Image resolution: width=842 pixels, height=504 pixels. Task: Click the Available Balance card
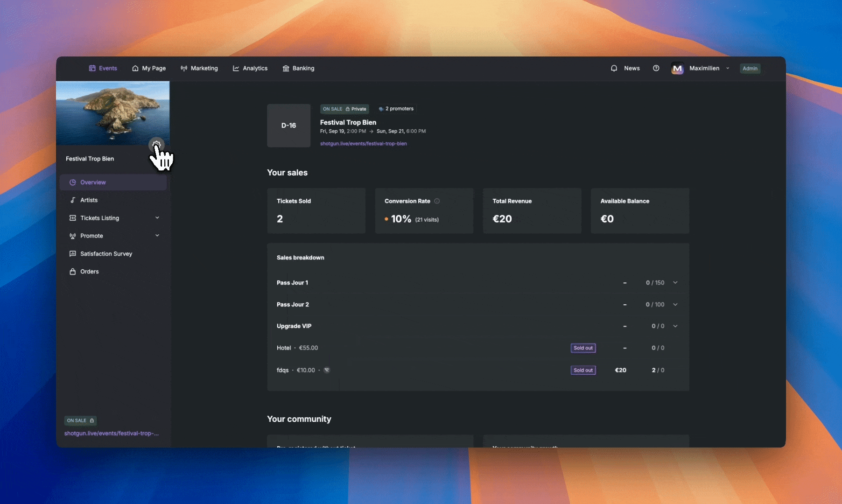point(640,211)
